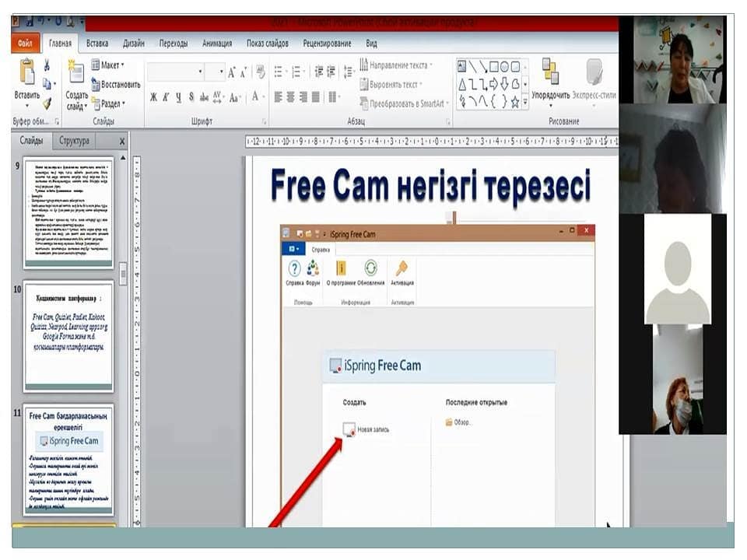This screenshot has width=747, height=560.
Task: Open the Выровнять текст dropdown
Action: coord(391,84)
